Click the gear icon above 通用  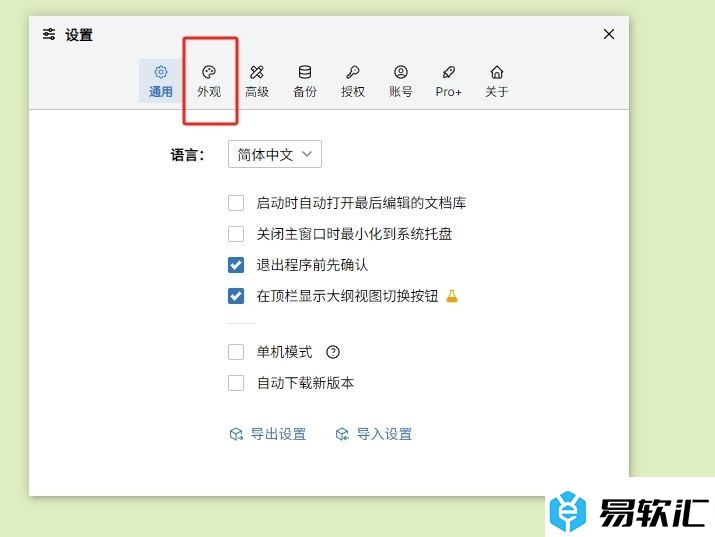pyautogui.click(x=161, y=72)
